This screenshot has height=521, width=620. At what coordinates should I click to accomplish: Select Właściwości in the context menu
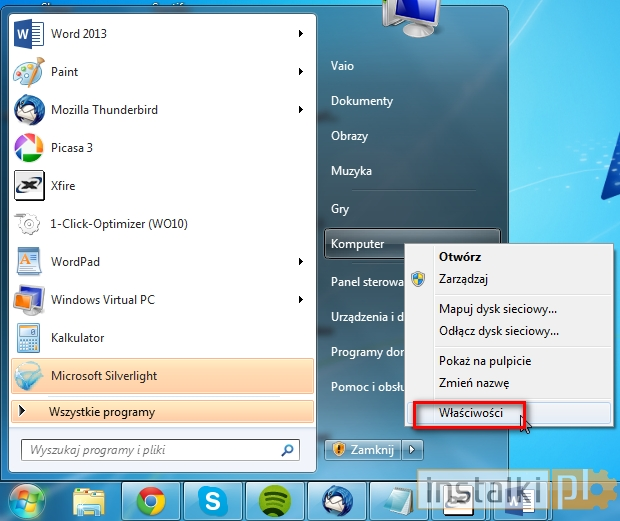pyautogui.click(x=470, y=412)
